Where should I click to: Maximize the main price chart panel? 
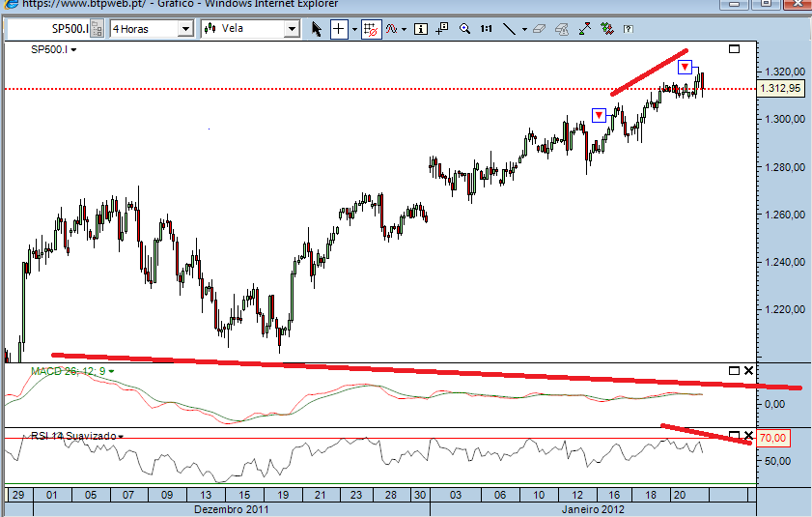735,48
